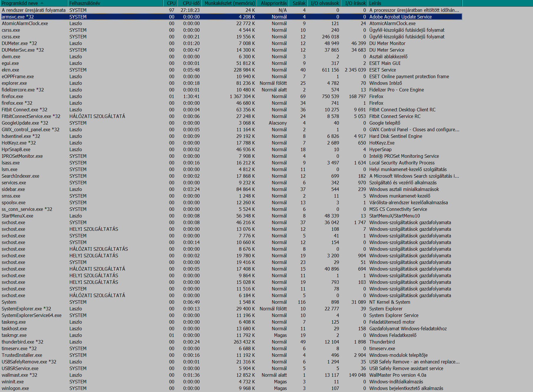
Task: Select firefox.exe using 1 367 304 K
Action: [x=231, y=97]
